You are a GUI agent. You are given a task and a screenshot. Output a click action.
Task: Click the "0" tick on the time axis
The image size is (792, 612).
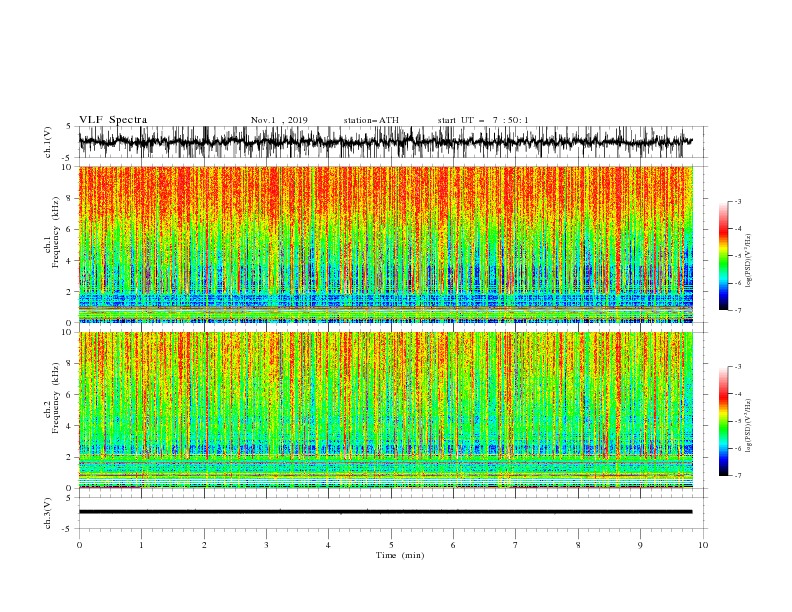[x=79, y=545]
